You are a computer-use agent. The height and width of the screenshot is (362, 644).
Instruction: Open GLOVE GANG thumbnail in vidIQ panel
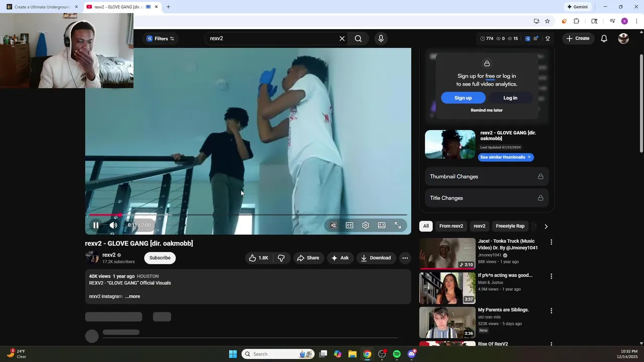tap(450, 144)
